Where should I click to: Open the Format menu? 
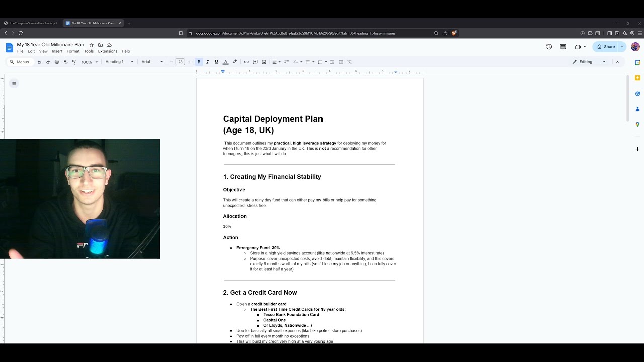click(x=73, y=51)
